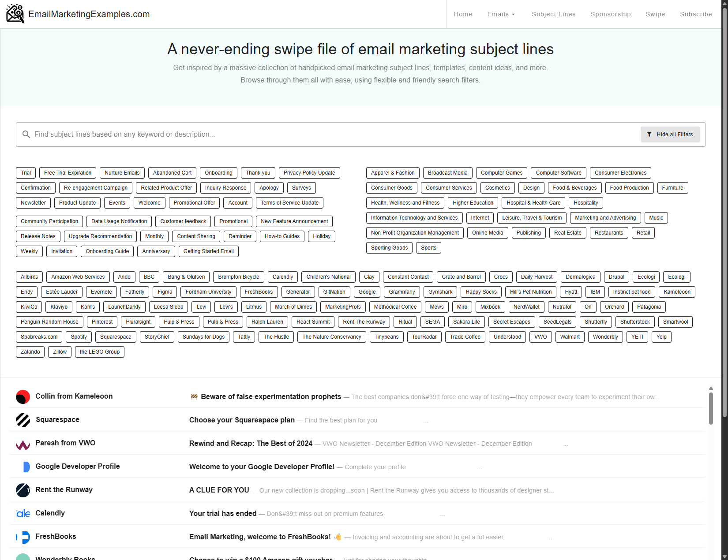The image size is (728, 560).
Task: Select the Sporting Goods filter
Action: pyautogui.click(x=389, y=248)
